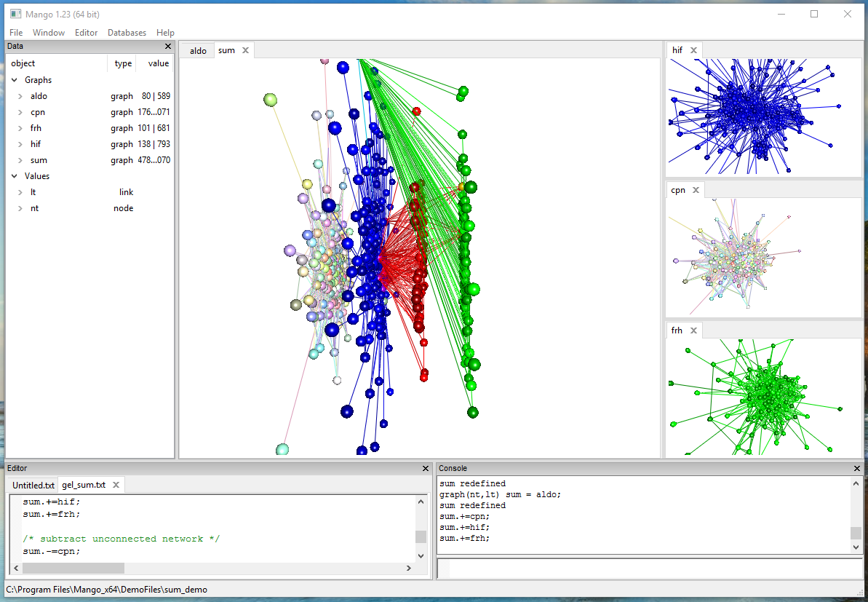The image size is (868, 602).
Task: Select the sum graph in Data tree
Action: coord(39,160)
